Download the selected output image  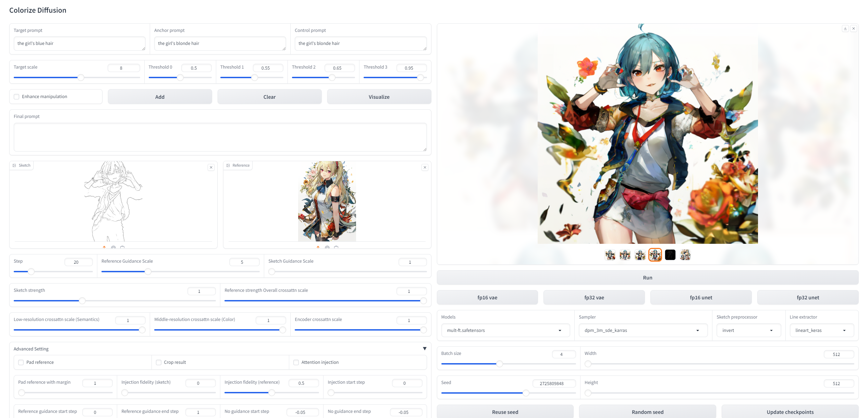845,28
